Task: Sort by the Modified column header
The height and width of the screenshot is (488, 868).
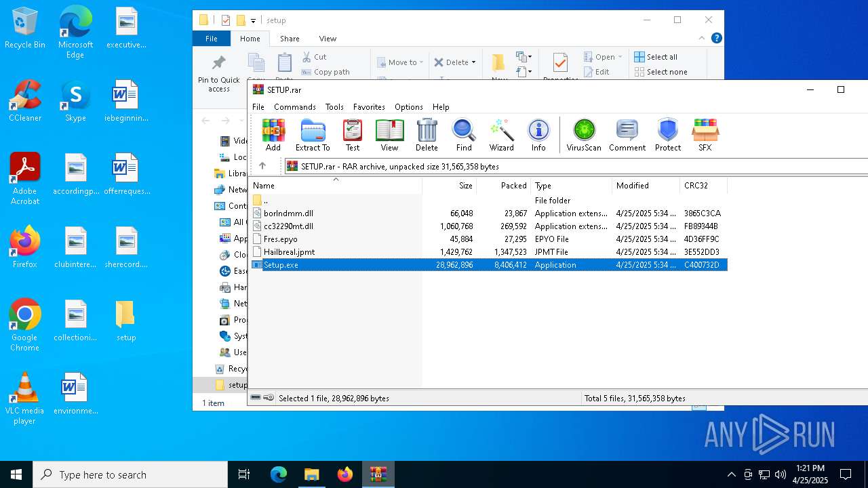Action: pyautogui.click(x=646, y=186)
